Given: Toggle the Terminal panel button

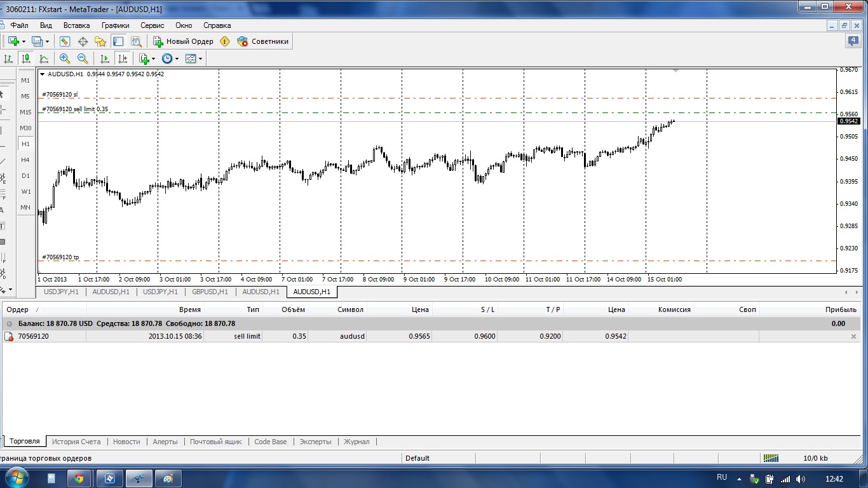Looking at the screenshot, I should click(118, 41).
